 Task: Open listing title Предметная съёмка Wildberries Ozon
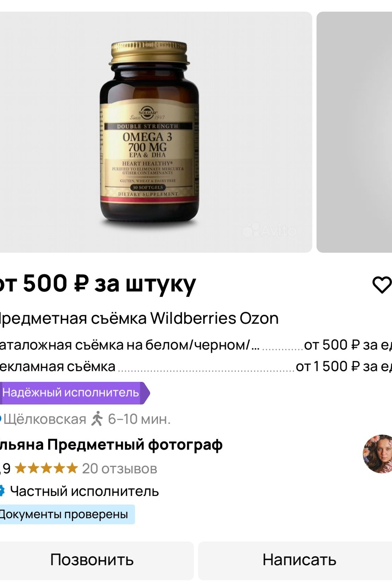(138, 318)
